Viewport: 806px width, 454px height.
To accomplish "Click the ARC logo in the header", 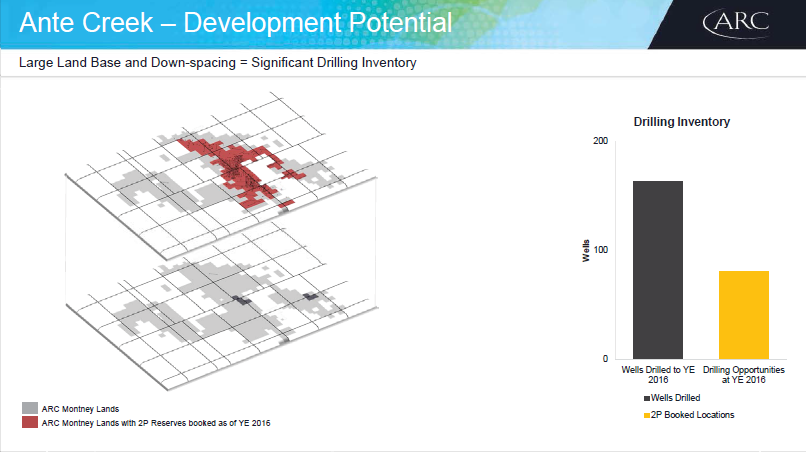I will coord(736,23).
